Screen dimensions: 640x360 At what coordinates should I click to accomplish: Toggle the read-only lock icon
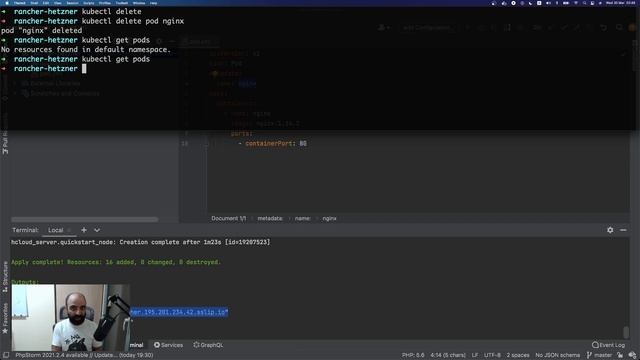point(620,355)
